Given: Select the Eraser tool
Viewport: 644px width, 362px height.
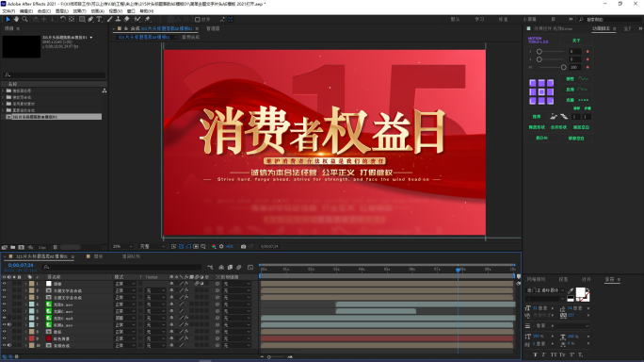Looking at the screenshot, I should coord(126,20).
